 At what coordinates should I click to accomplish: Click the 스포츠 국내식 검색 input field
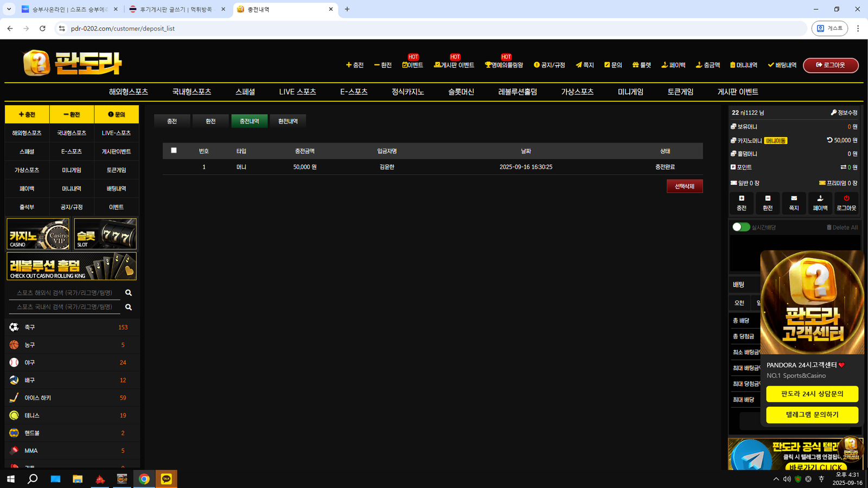65,307
